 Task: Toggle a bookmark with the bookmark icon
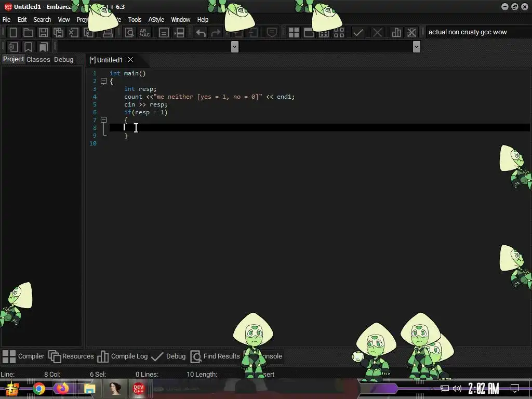(29, 47)
